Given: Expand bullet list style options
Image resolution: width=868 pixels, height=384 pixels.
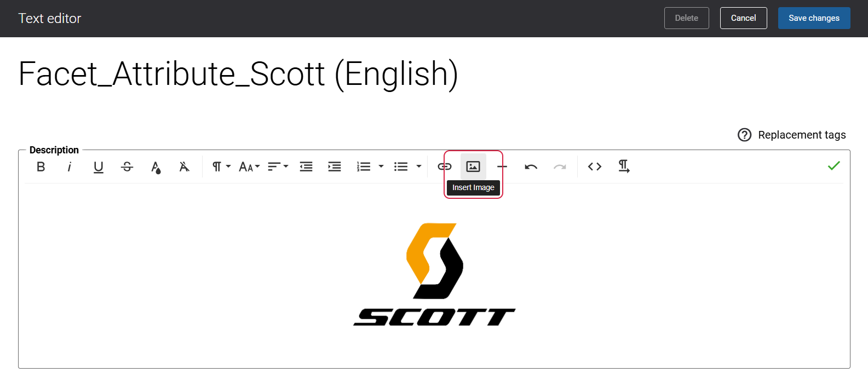Looking at the screenshot, I should pyautogui.click(x=419, y=167).
